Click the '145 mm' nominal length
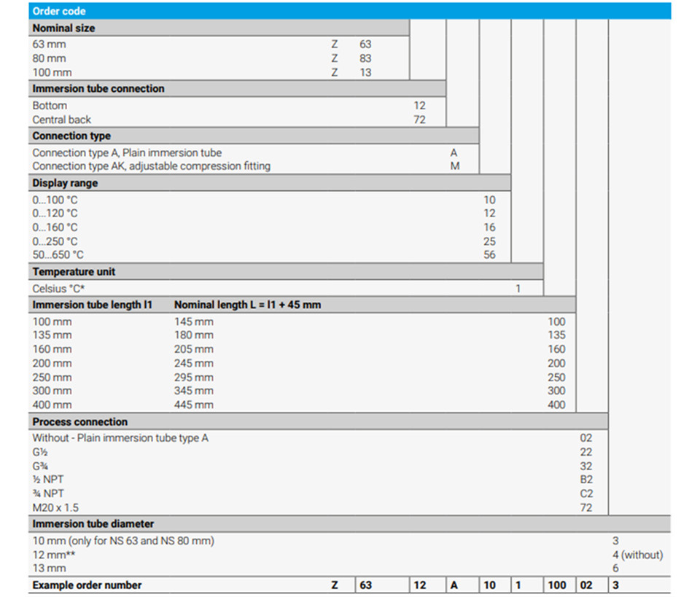700x597 pixels. [x=194, y=321]
